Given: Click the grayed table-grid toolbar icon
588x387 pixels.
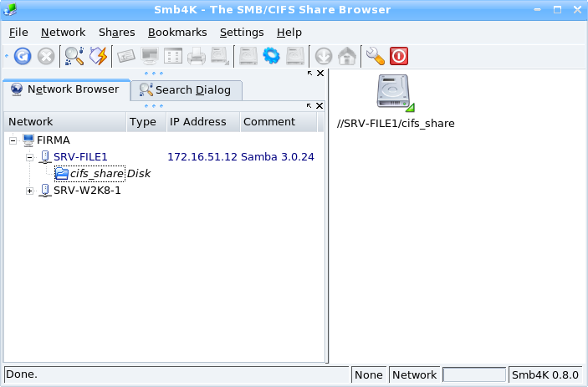Looking at the screenshot, I should point(173,56).
